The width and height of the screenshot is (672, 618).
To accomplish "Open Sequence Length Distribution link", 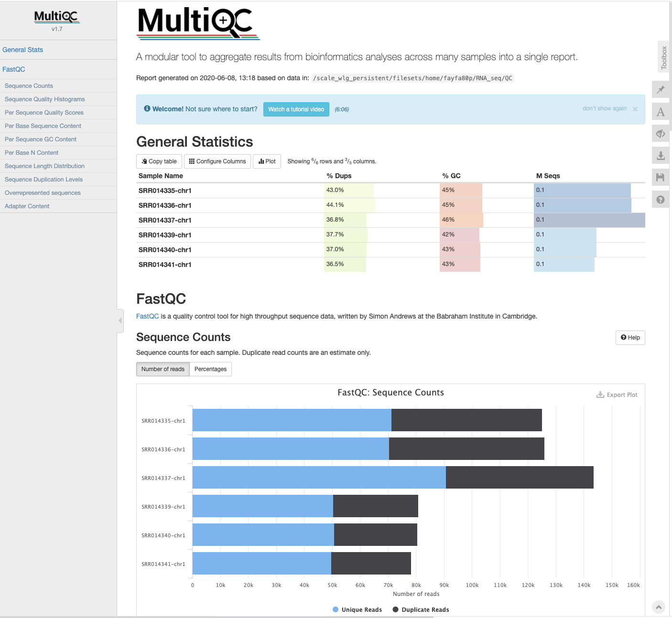I will 44,166.
